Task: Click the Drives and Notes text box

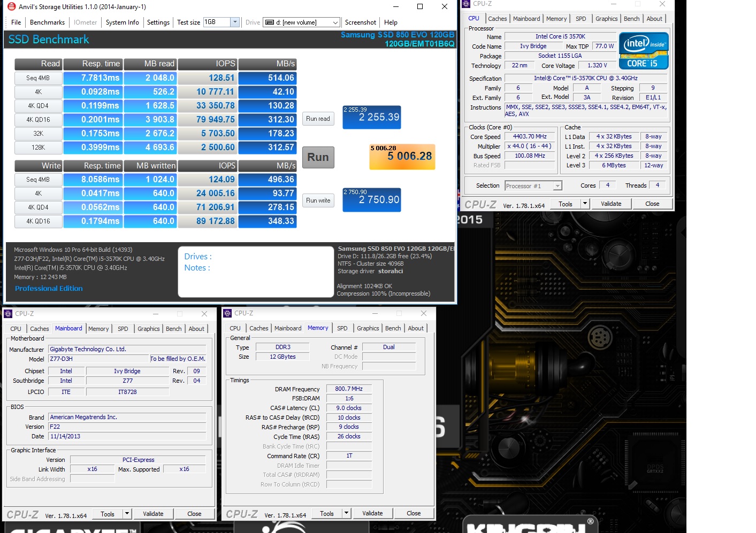Action: 256,272
